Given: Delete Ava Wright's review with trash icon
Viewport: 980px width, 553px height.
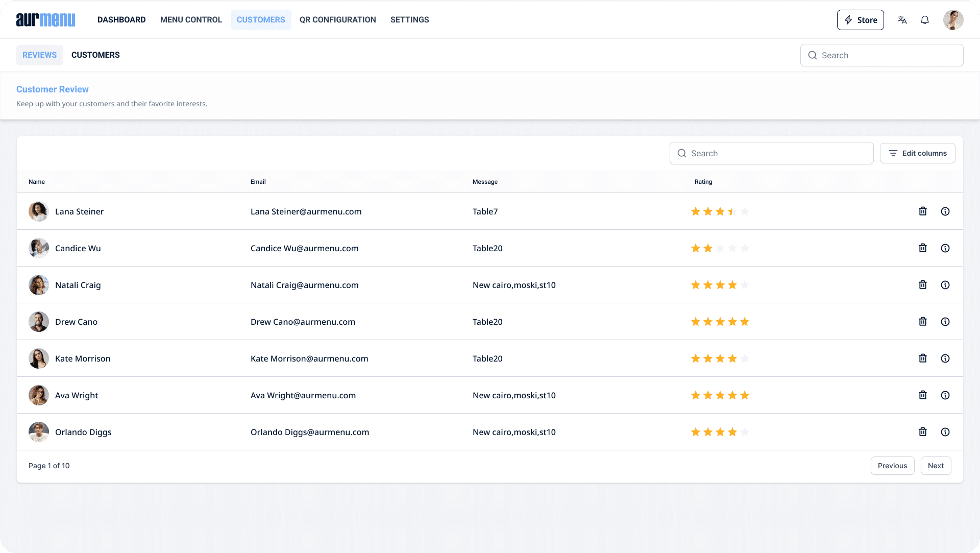Looking at the screenshot, I should pyautogui.click(x=922, y=395).
